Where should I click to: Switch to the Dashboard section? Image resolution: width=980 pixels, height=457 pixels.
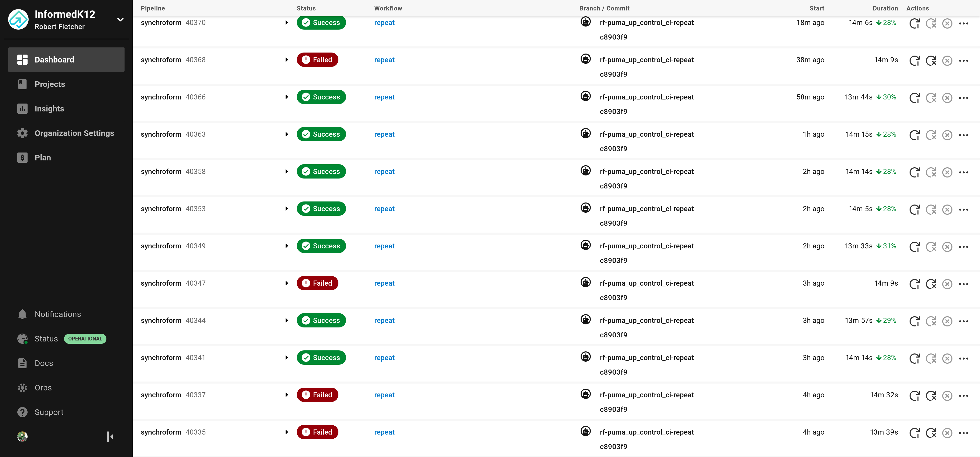point(54,59)
